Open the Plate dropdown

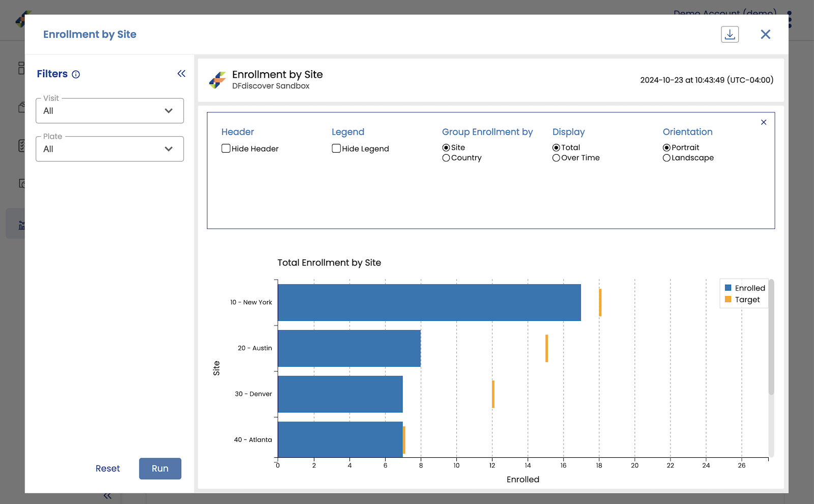(109, 149)
